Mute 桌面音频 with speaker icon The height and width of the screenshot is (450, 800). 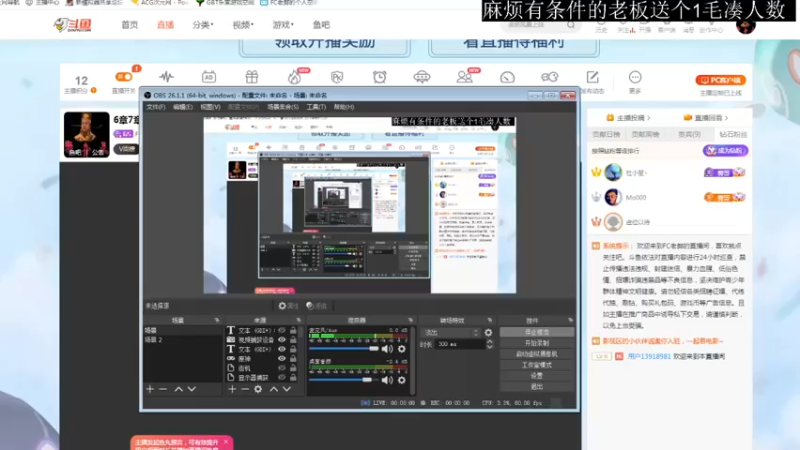(387, 380)
